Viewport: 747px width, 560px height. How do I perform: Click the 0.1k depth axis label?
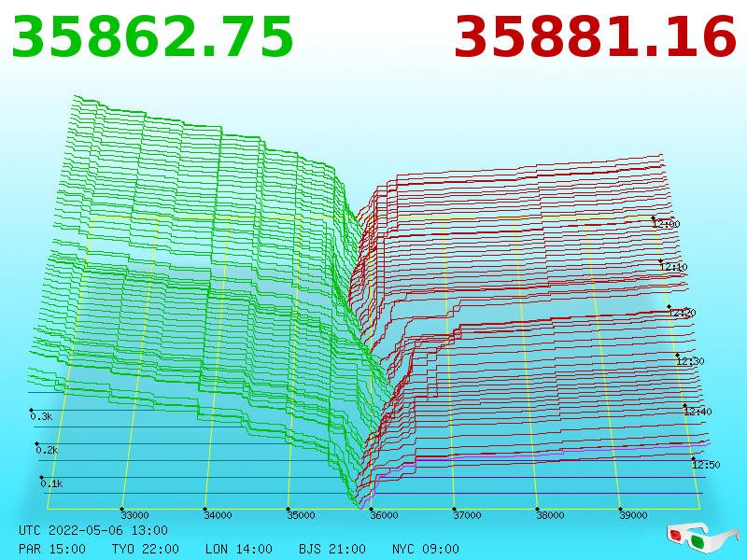[51, 483]
